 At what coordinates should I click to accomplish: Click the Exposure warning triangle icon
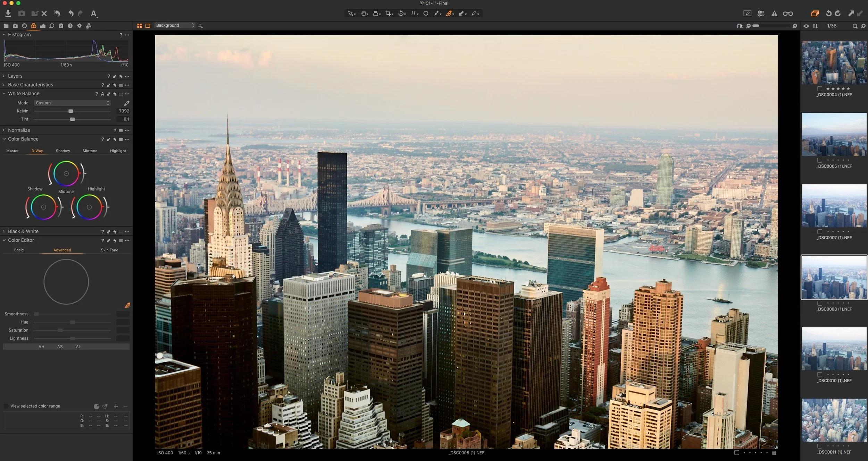(x=774, y=14)
